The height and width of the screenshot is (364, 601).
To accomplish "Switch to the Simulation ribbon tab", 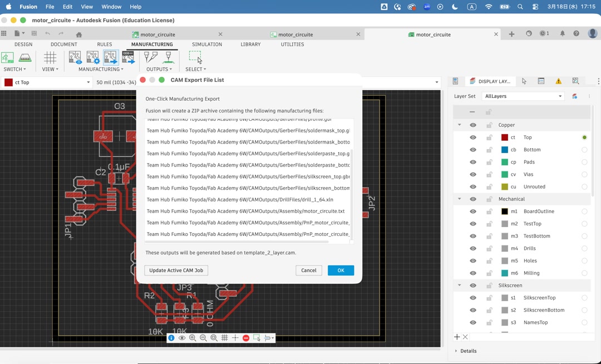I will (206, 45).
